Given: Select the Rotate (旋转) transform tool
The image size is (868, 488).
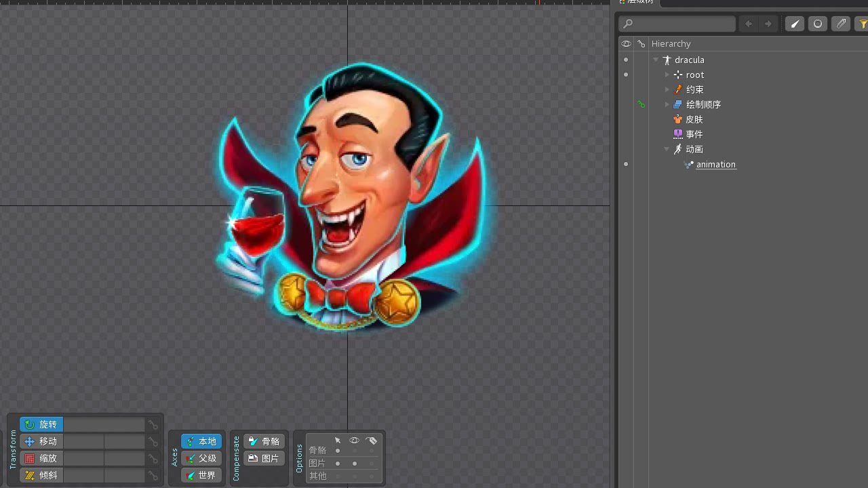Looking at the screenshot, I should point(41,424).
